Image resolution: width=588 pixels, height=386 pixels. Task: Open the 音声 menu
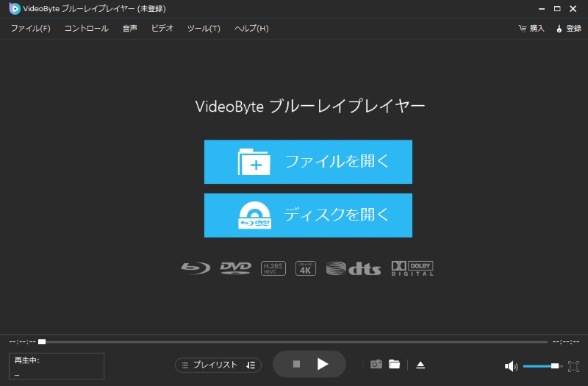tap(129, 29)
